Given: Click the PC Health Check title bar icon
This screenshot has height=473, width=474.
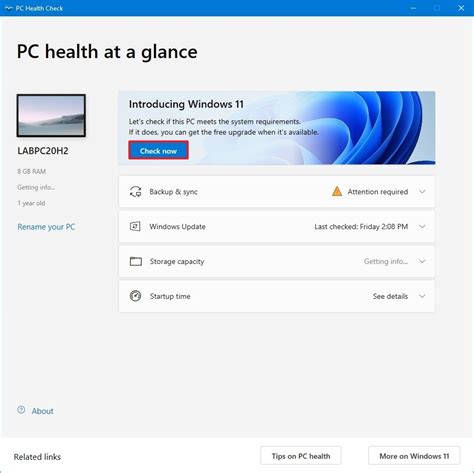Looking at the screenshot, I should pyautogui.click(x=9, y=8).
